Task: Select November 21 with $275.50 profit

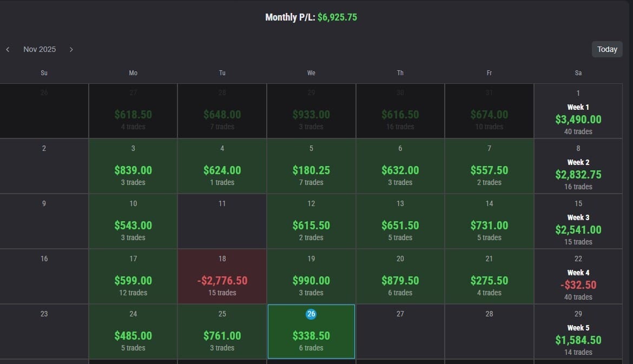Action: point(489,276)
